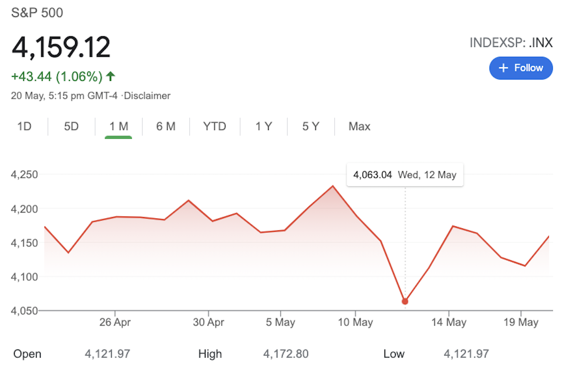588x392 pixels.
Task: Click the INDEXSP: .INX ticker label
Action: point(511,43)
